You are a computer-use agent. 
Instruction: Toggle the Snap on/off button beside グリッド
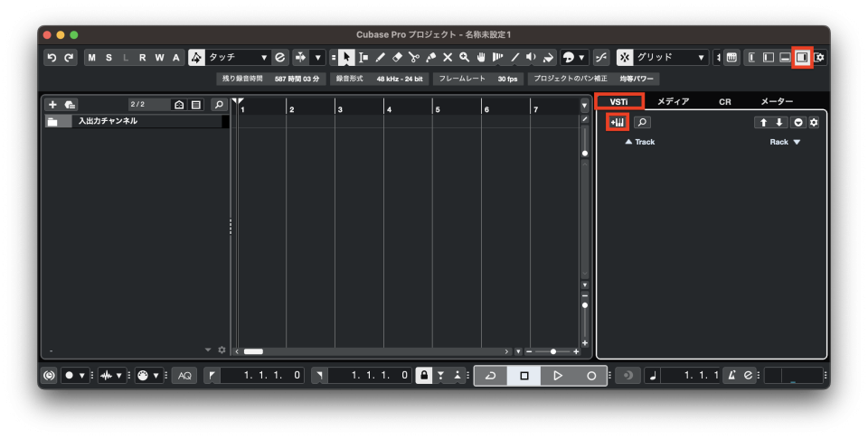625,58
